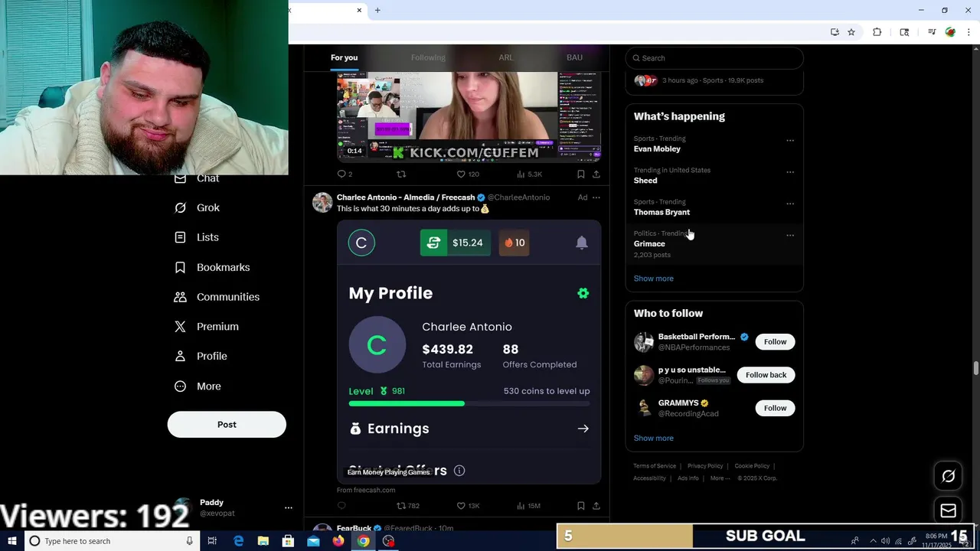Open Microsoft Edge from the taskbar
The image size is (980, 551).
(x=238, y=541)
